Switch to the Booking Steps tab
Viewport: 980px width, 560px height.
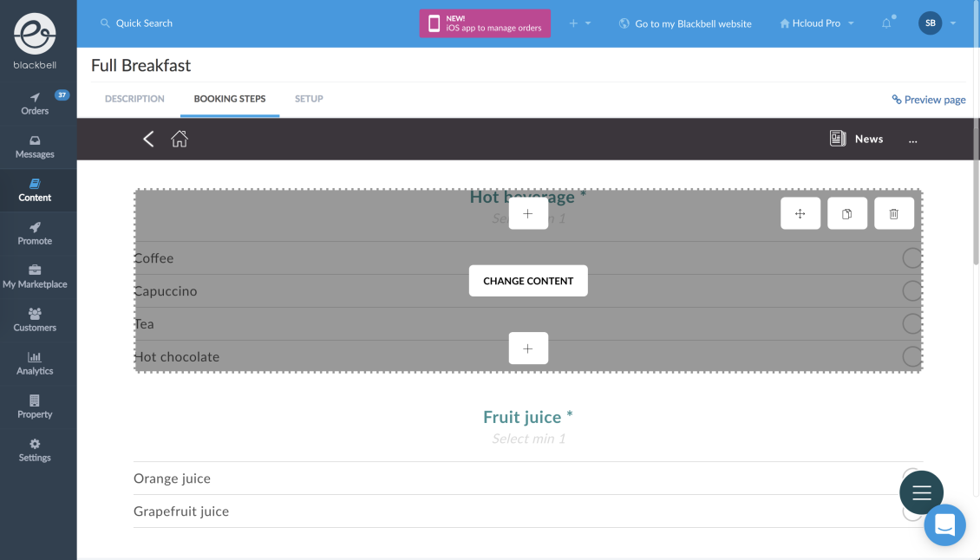tap(229, 99)
